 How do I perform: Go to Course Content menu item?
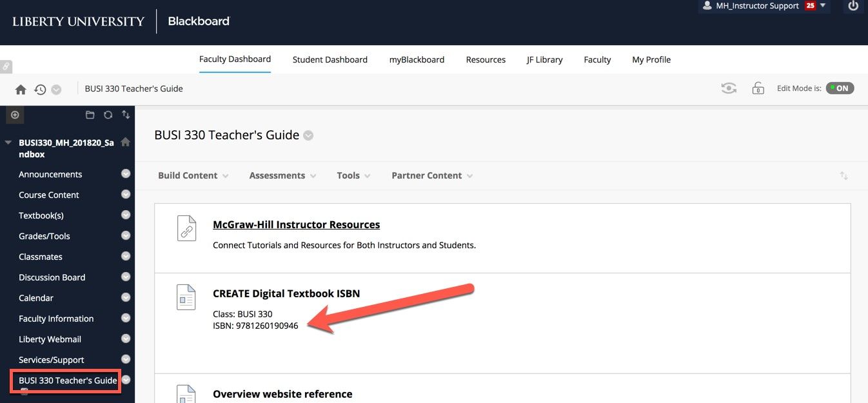[49, 195]
